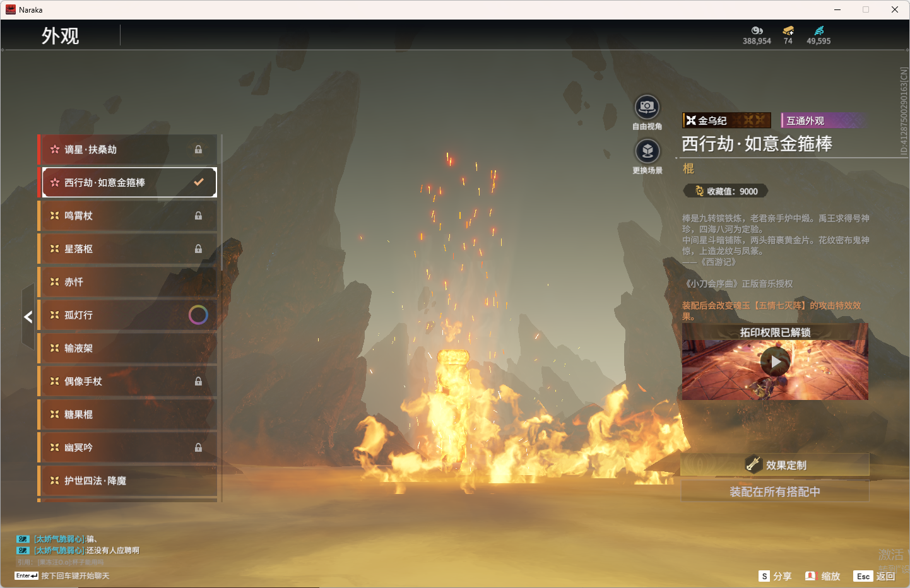
Task: Select the 谪星·扶桑劫 skin
Action: (x=127, y=150)
